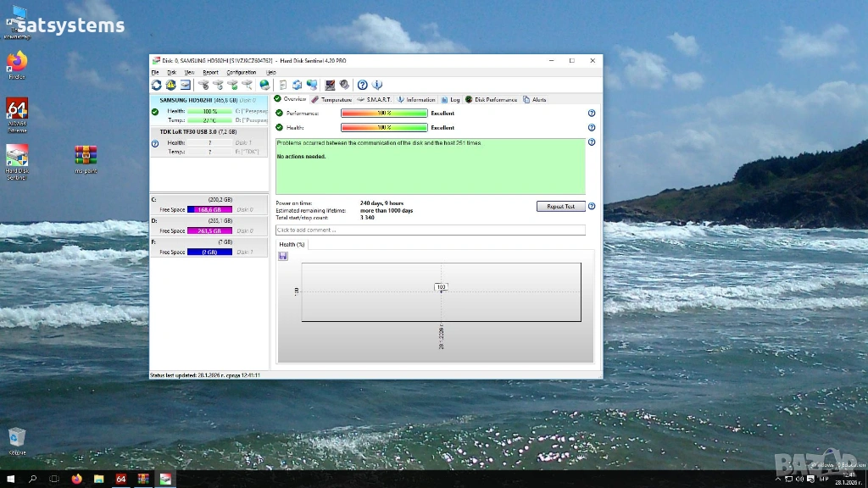Select the SAMSUNG HD502HI disk entry

point(208,100)
